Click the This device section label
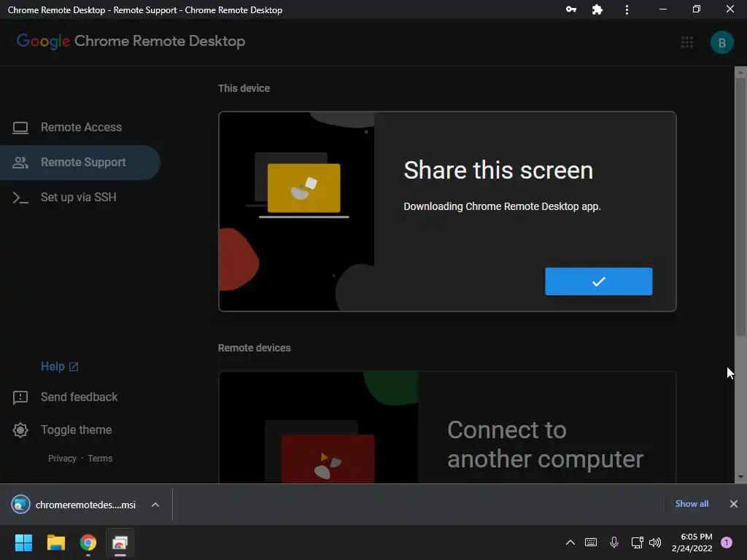Screen dimensions: 747x560 (x=244, y=88)
